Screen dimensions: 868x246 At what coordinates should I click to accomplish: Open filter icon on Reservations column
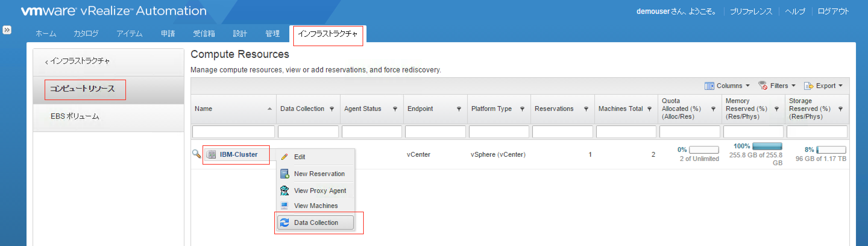tap(586, 109)
